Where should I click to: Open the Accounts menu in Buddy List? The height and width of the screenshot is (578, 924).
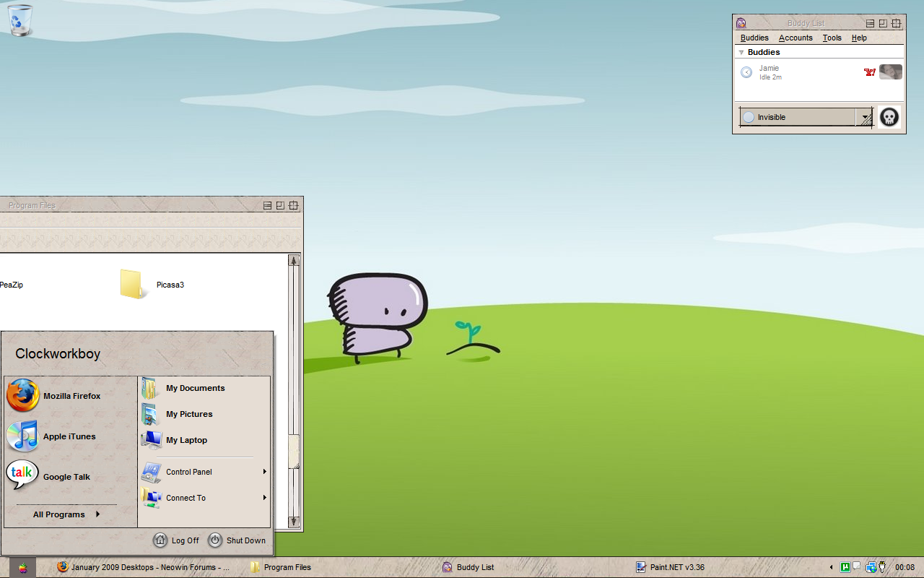[796, 38]
